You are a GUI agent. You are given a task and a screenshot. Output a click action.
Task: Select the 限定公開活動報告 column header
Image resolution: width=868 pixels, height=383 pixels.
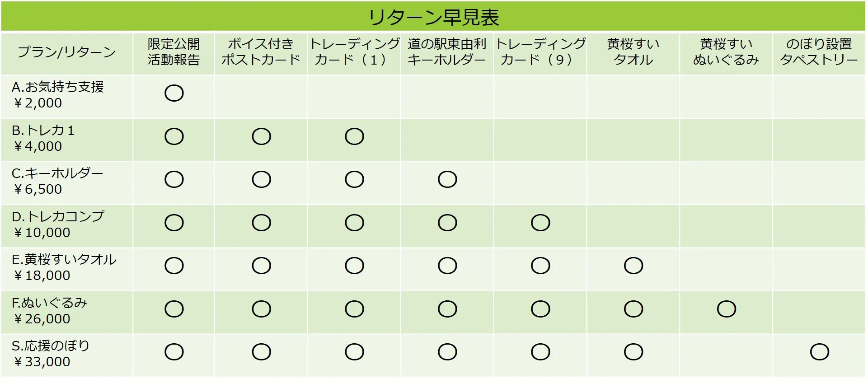174,52
